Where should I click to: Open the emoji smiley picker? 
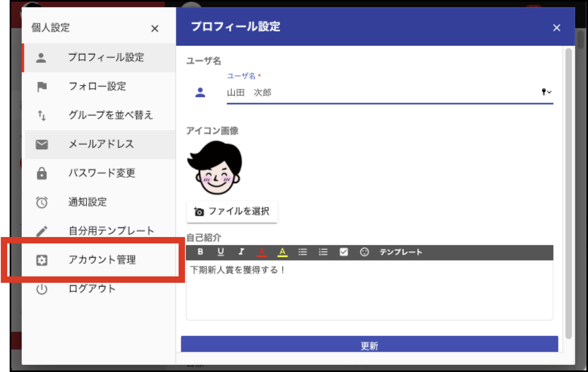364,252
